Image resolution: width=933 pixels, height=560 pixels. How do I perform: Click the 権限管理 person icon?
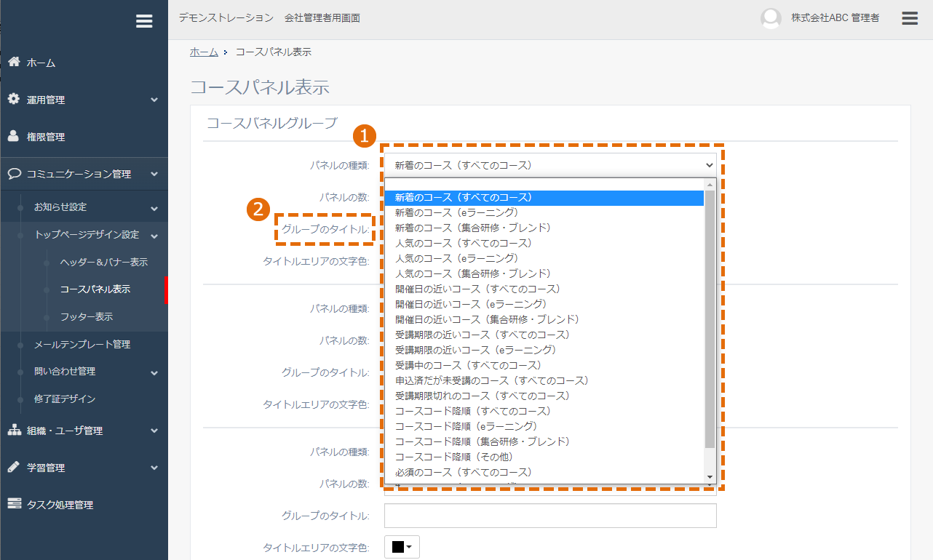(x=14, y=136)
